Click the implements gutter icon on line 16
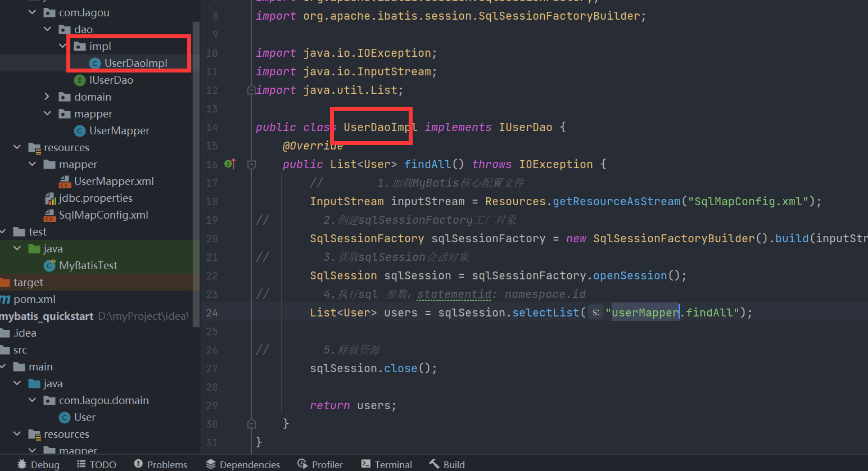 (x=230, y=164)
